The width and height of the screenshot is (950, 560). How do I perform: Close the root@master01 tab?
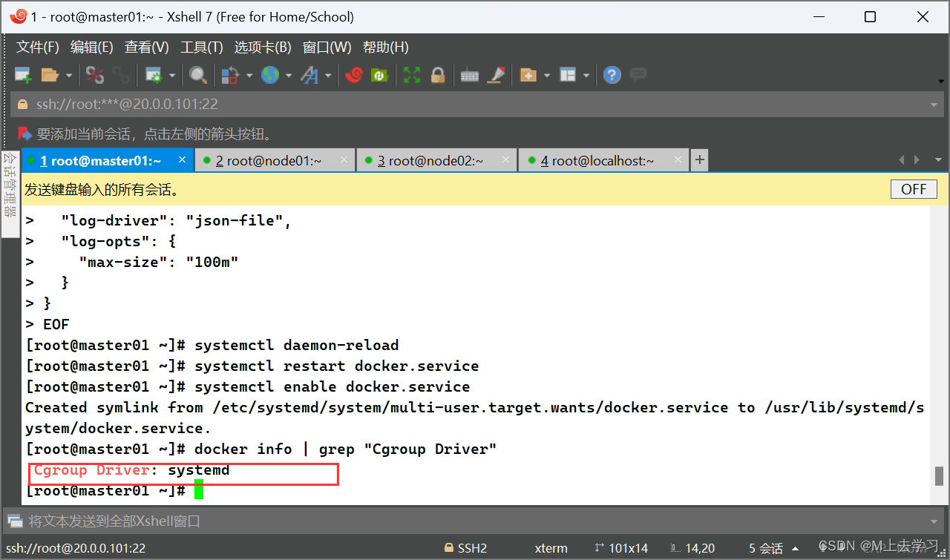tap(182, 159)
